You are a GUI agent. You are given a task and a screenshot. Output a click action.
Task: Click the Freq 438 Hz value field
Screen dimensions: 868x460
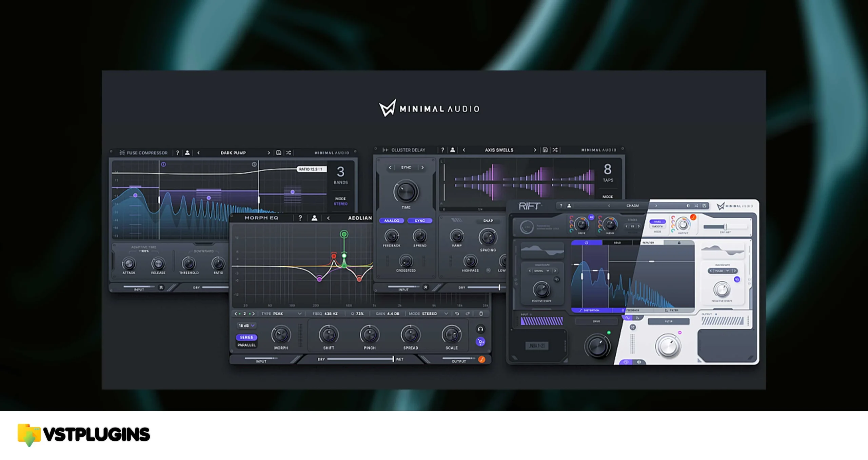coord(325,314)
